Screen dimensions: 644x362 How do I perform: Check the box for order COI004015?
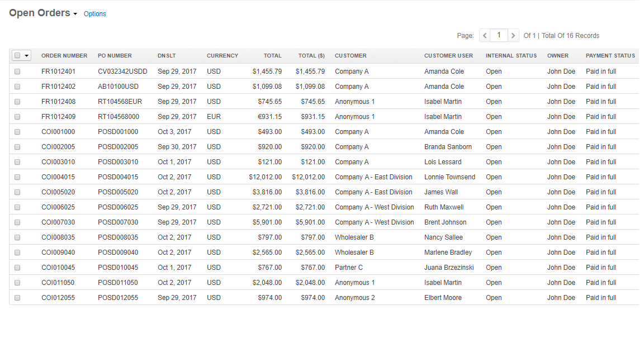click(x=17, y=177)
